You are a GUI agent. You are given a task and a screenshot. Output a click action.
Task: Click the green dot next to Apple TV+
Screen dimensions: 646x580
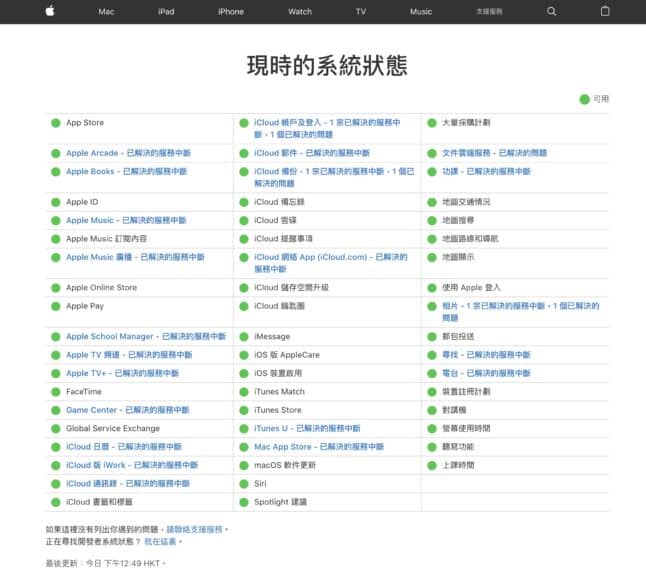[56, 374]
